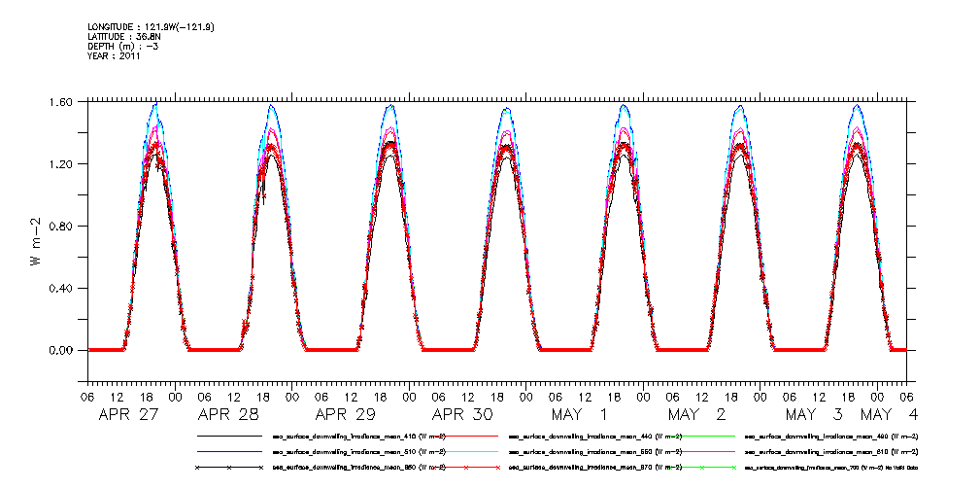
Task: Click the cyan line swatch for irradiance_mean_550
Action: (465, 450)
